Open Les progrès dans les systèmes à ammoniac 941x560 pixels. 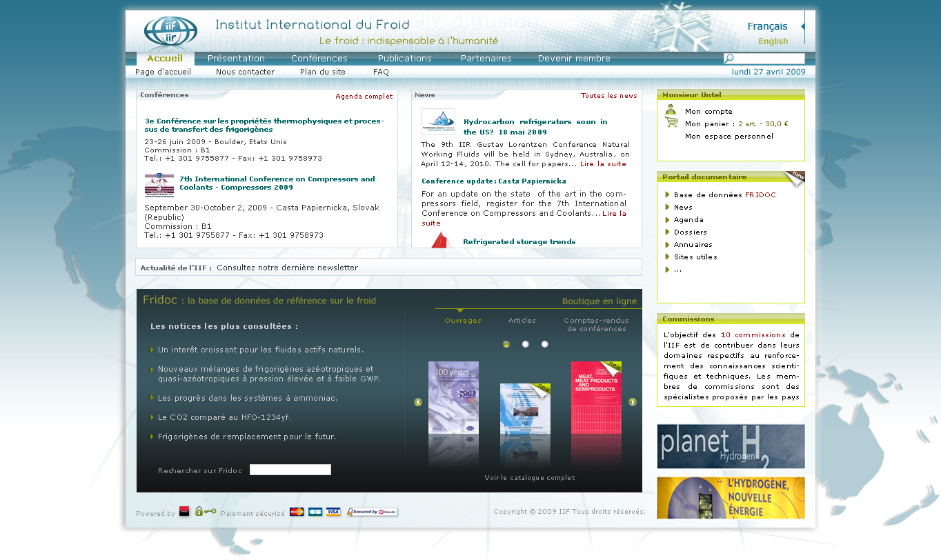[x=248, y=399]
